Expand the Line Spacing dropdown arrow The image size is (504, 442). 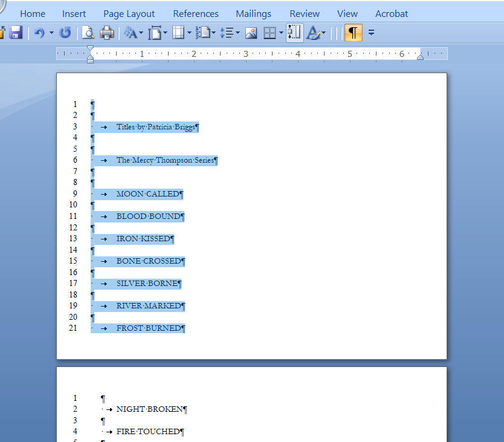pos(237,33)
